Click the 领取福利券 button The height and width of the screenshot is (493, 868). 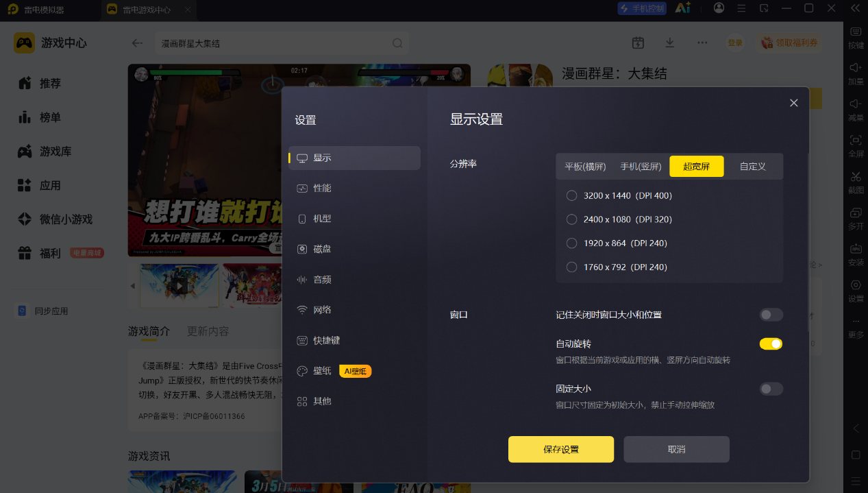pyautogui.click(x=789, y=43)
